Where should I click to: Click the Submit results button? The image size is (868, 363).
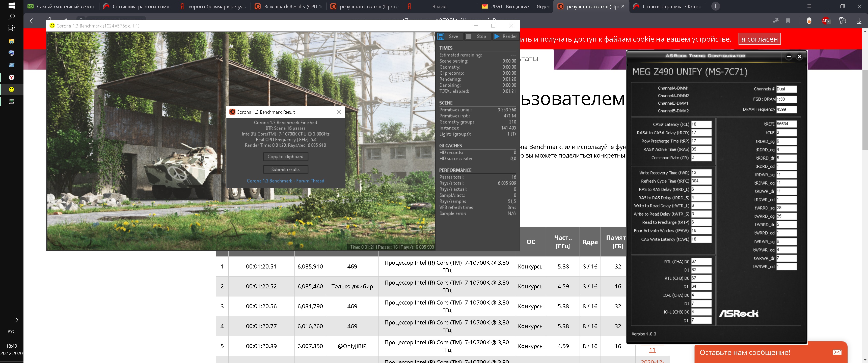pyautogui.click(x=285, y=169)
